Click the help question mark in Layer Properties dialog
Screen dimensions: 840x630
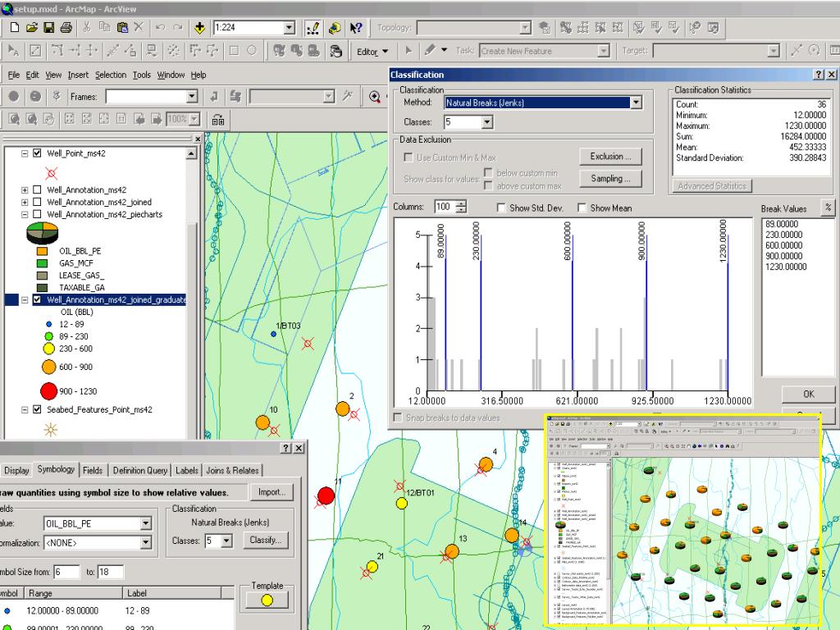coord(286,448)
